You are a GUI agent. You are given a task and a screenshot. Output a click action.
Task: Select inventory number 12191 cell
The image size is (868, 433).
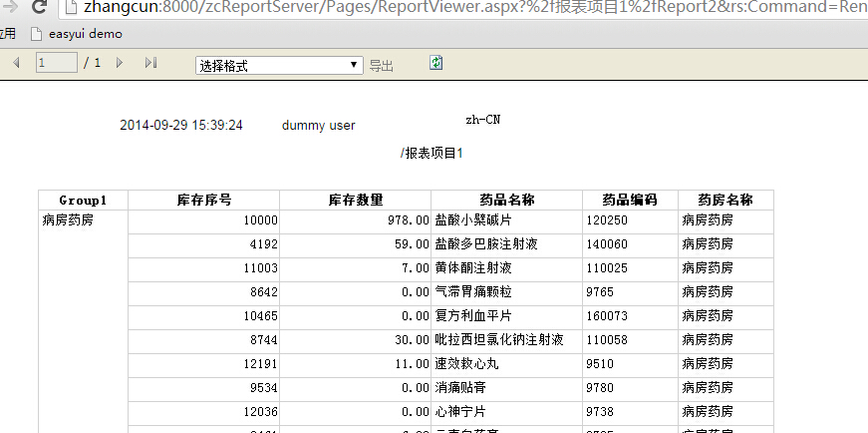click(203, 364)
